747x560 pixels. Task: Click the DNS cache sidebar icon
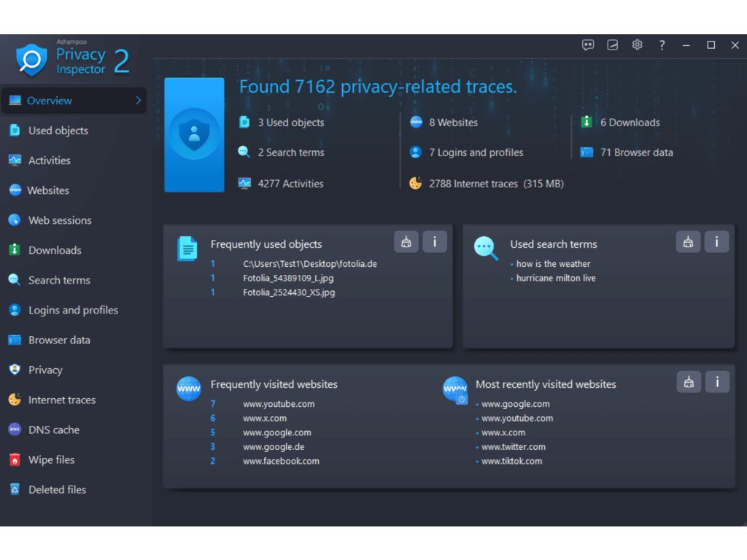15,429
